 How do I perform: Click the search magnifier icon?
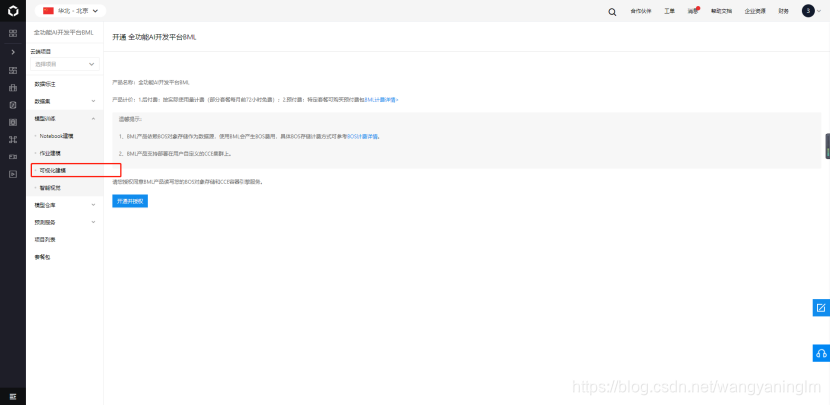tap(612, 12)
